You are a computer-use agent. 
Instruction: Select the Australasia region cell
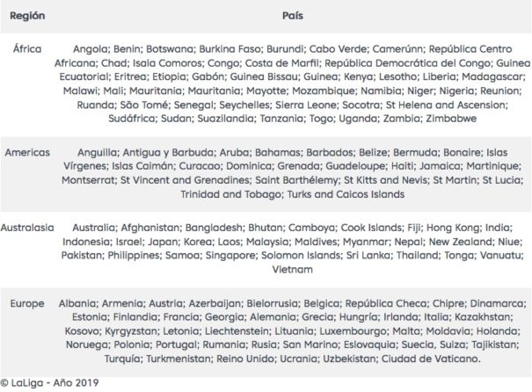click(27, 228)
